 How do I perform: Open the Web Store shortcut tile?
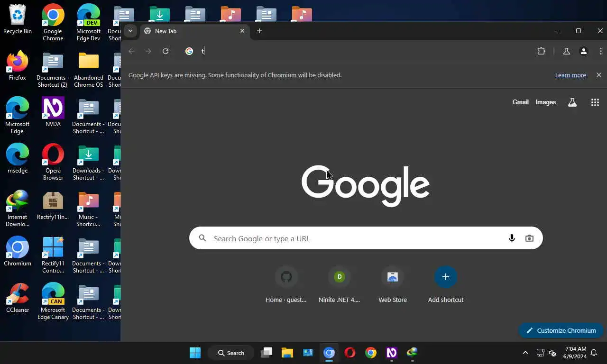pos(393,285)
